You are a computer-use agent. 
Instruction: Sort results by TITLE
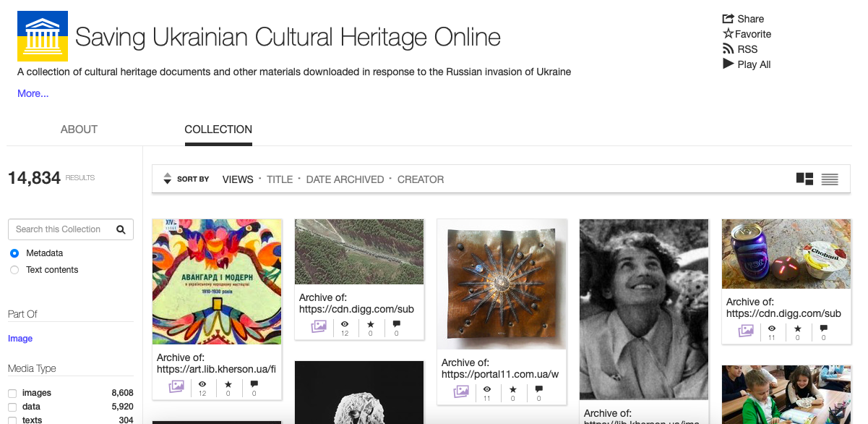click(280, 179)
